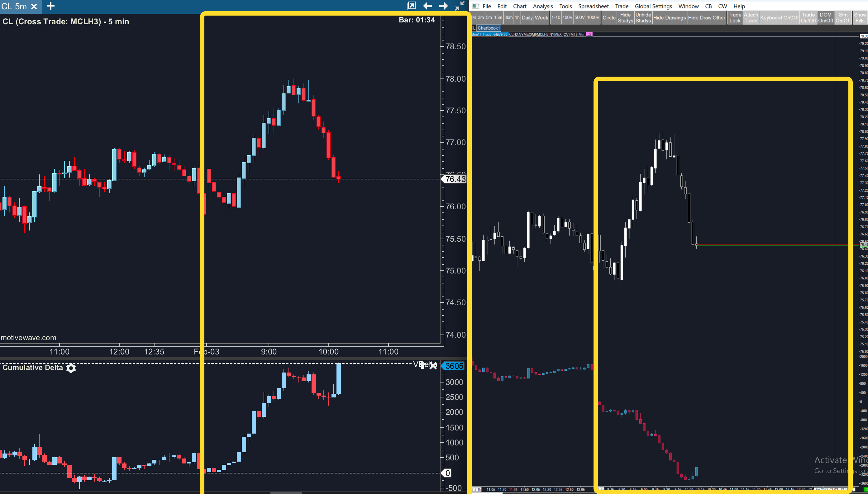This screenshot has height=494, width=868.
Task: Switch timeframe to 3m
Action: pos(481,18)
